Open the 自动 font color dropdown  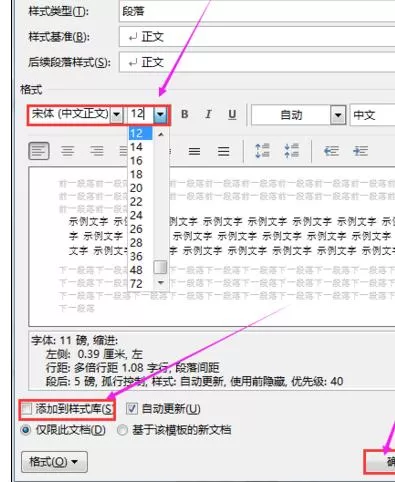click(338, 115)
